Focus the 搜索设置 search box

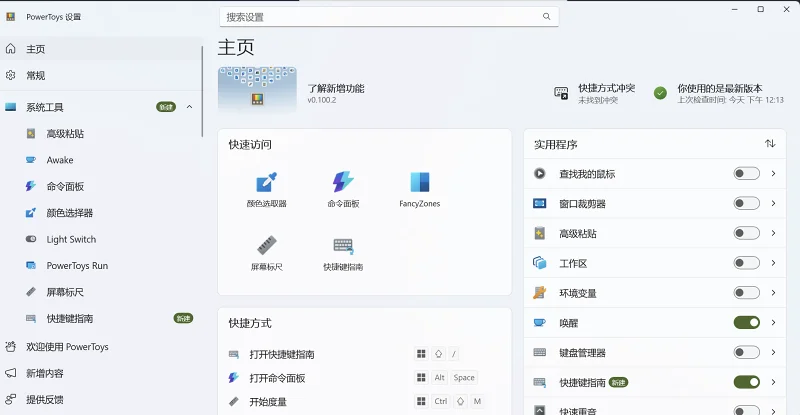389,17
